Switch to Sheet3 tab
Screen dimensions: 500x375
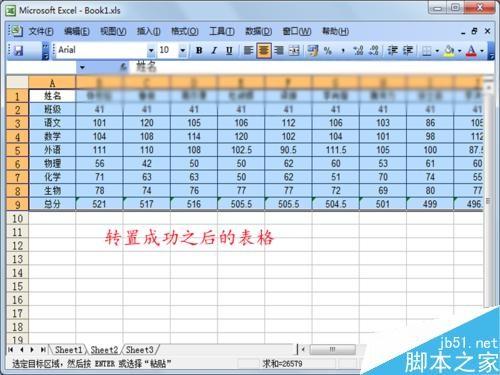(x=139, y=350)
